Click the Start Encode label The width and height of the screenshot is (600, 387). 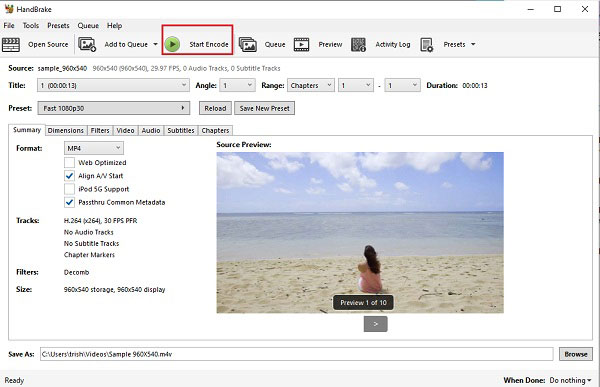tap(209, 44)
